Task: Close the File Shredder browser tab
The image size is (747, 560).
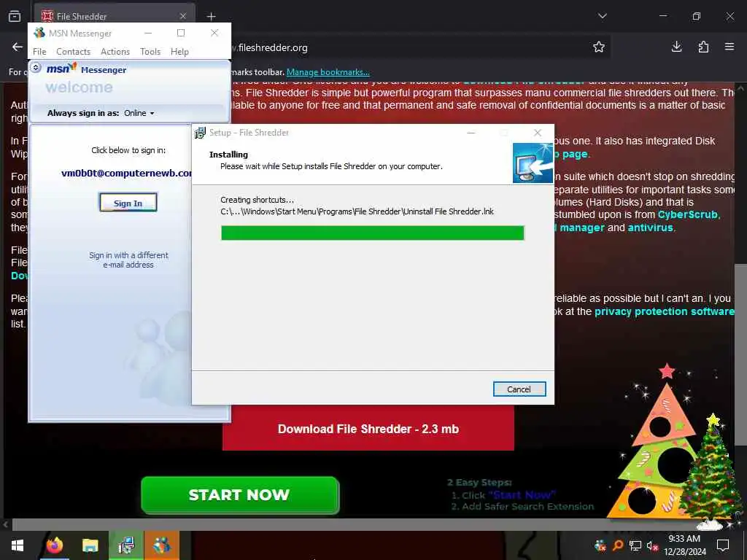Action: point(183,16)
